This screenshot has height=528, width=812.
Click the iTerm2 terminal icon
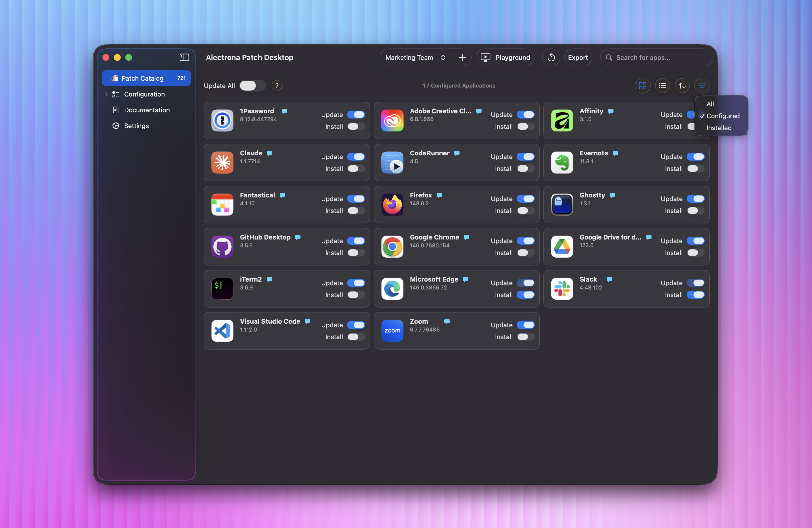[222, 288]
